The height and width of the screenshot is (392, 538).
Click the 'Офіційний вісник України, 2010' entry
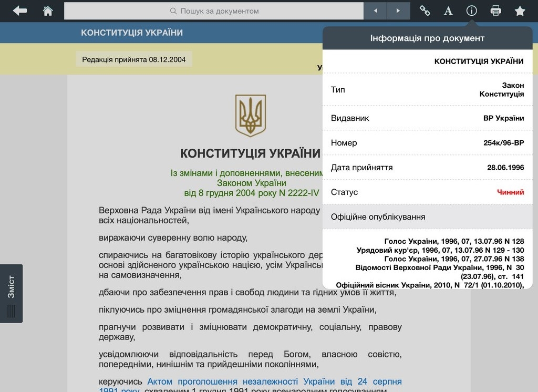point(430,285)
